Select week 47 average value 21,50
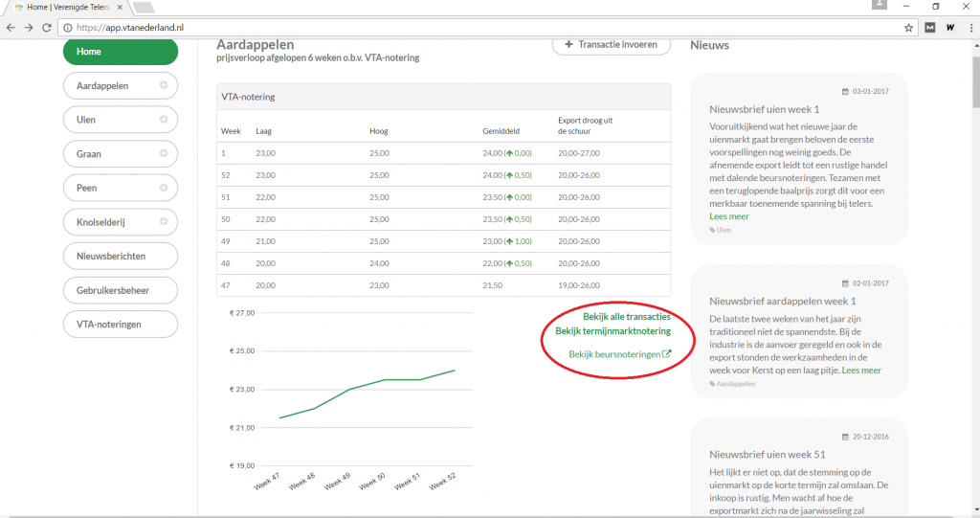The image size is (980, 518). click(493, 285)
